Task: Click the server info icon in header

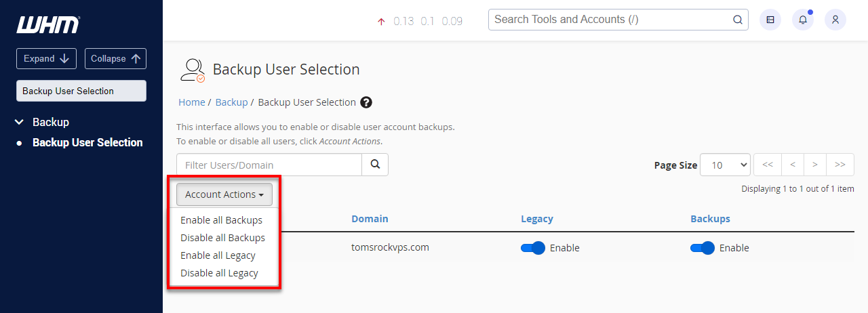Action: [x=770, y=20]
